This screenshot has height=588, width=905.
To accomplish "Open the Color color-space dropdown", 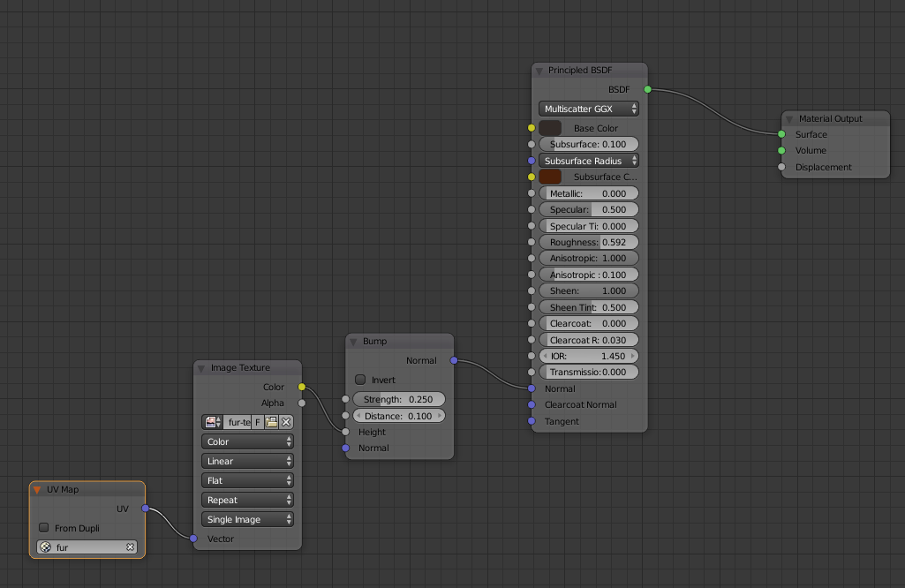I will pyautogui.click(x=247, y=441).
